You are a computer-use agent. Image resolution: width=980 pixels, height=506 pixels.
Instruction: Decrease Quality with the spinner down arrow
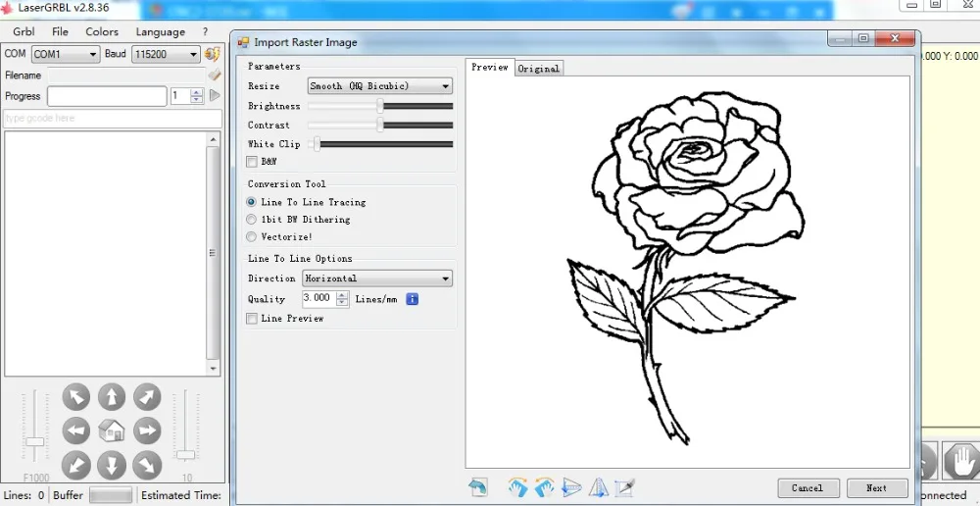point(342,303)
